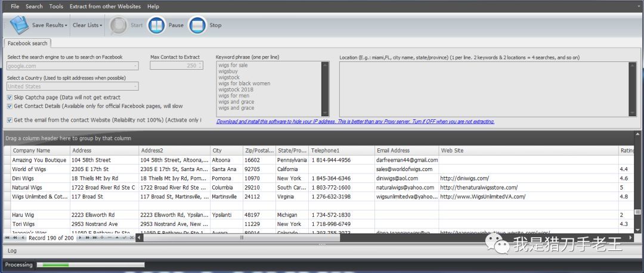Go to last record in navigator
This screenshot has width=644, height=273.
(94, 238)
